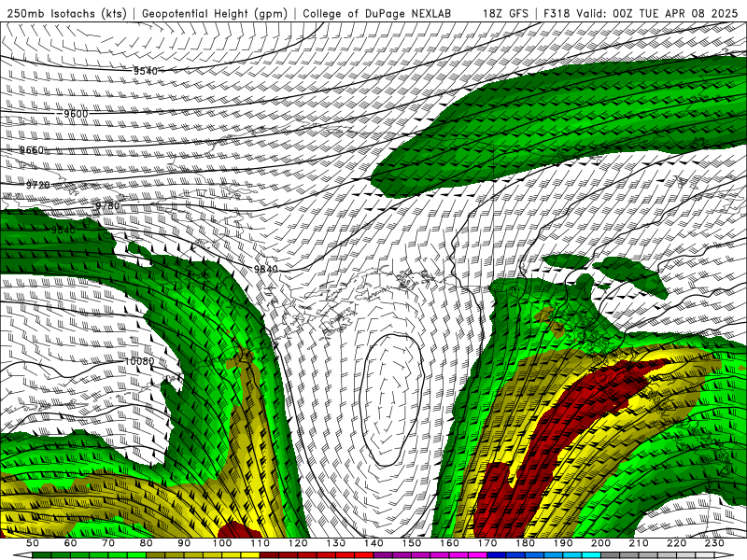Screen dimensions: 747x560
Task: Click the 80 value on the color scale
Action: click(147, 543)
